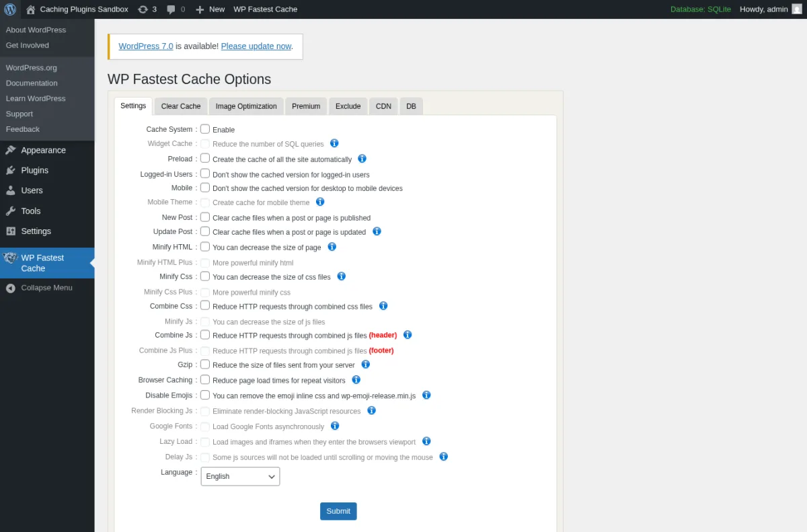
Task: Check the Preload checkbox
Action: pyautogui.click(x=205, y=158)
